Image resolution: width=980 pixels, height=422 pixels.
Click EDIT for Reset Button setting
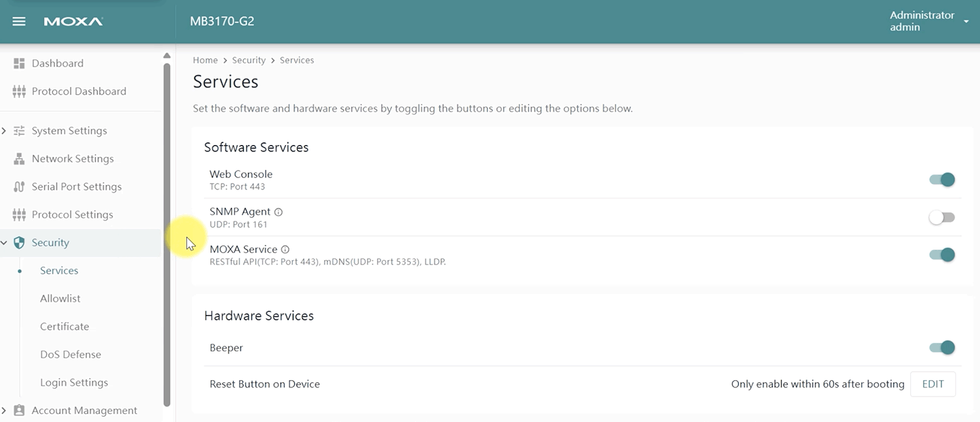(932, 384)
